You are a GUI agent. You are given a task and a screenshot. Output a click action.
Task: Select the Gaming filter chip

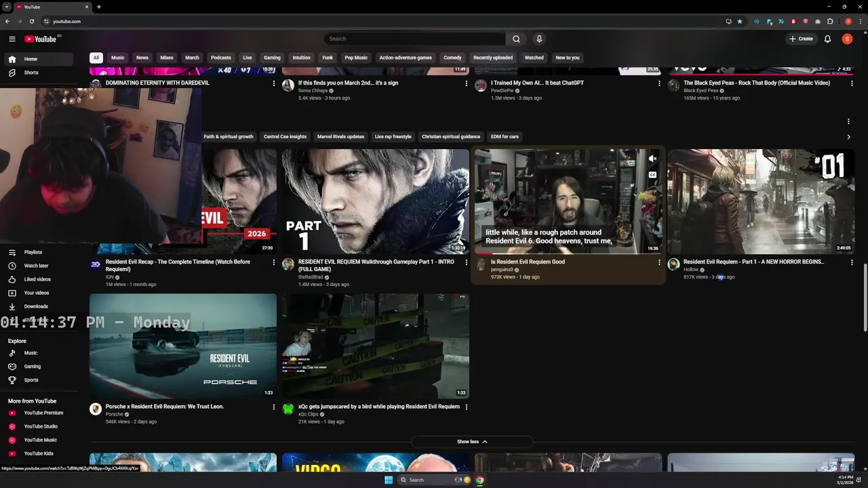click(x=272, y=58)
